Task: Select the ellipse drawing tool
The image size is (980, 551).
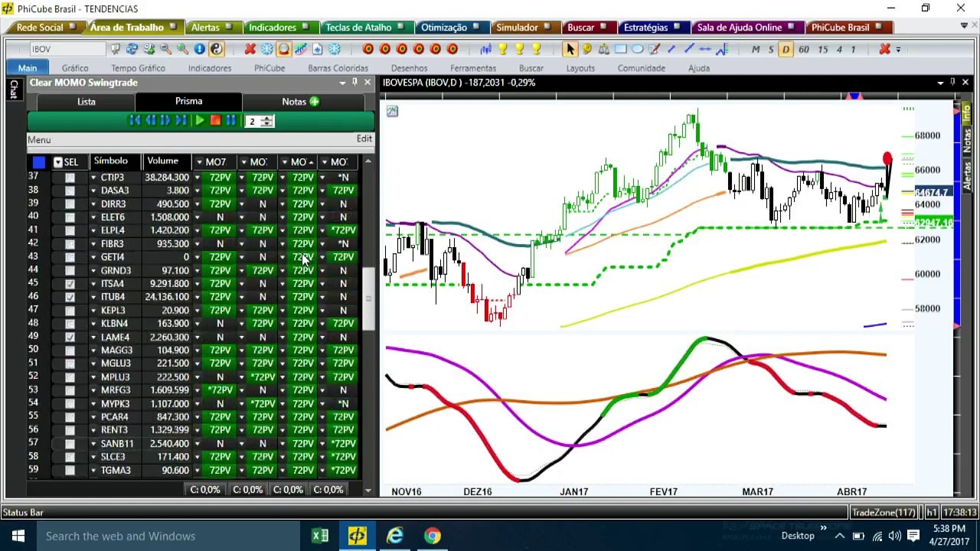Action: [x=637, y=49]
